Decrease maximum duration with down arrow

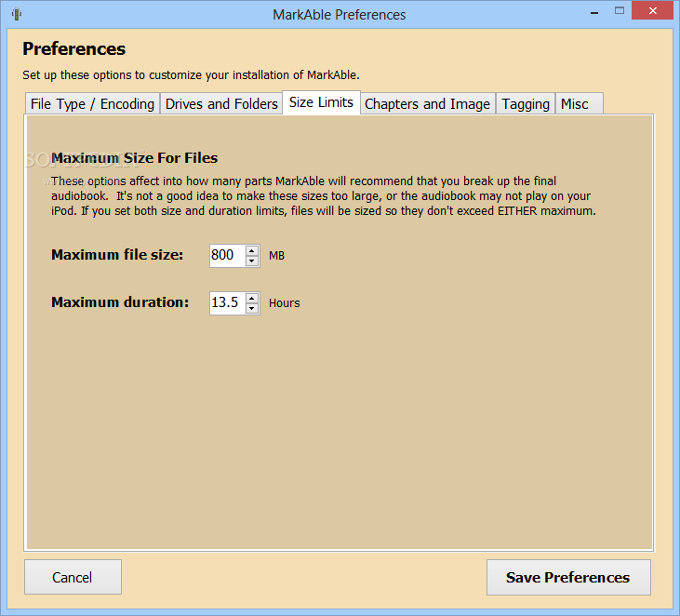click(252, 308)
